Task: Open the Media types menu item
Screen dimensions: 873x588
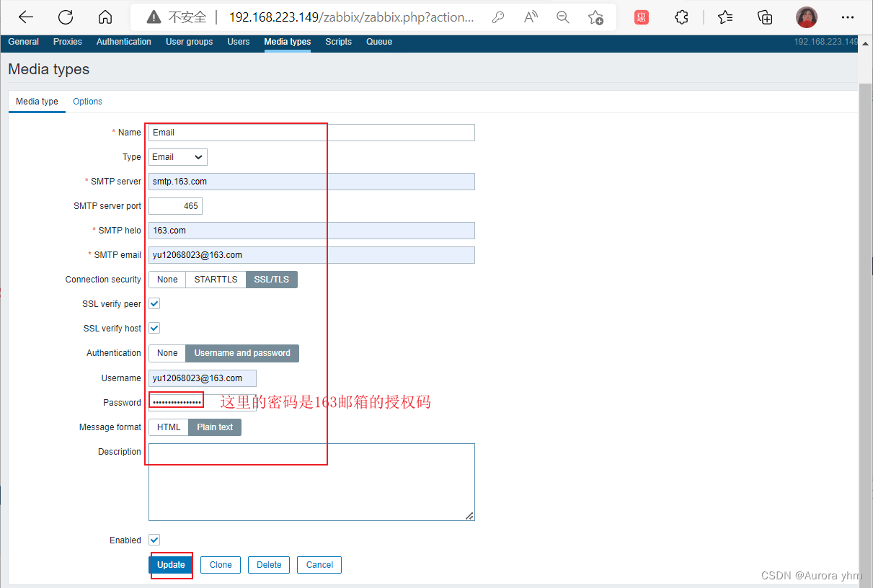Action: [x=288, y=42]
